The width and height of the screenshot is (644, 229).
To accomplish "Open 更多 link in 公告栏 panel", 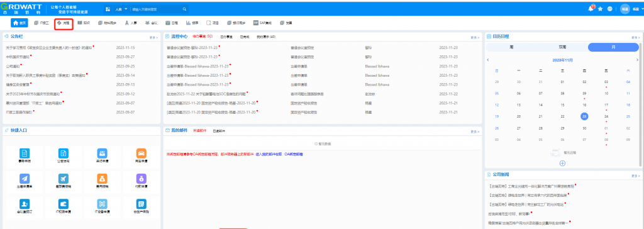I will coord(153,37).
